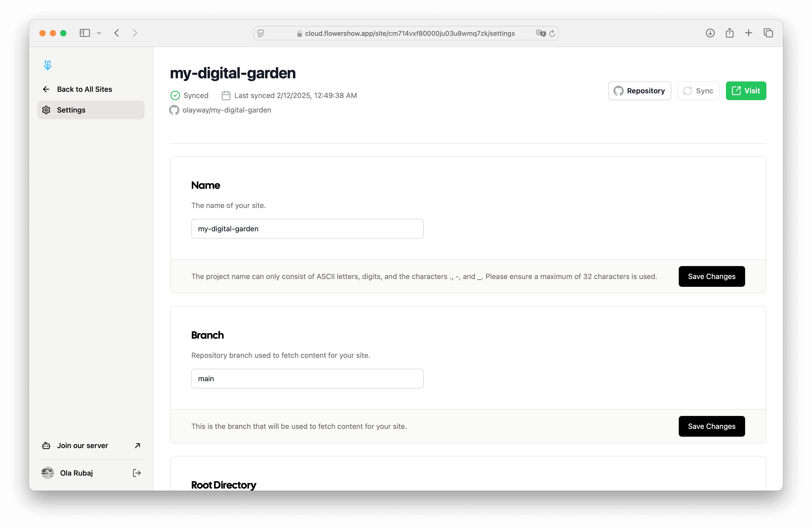The width and height of the screenshot is (812, 529).
Task: Go forward with the browser forward arrow
Action: (x=135, y=33)
